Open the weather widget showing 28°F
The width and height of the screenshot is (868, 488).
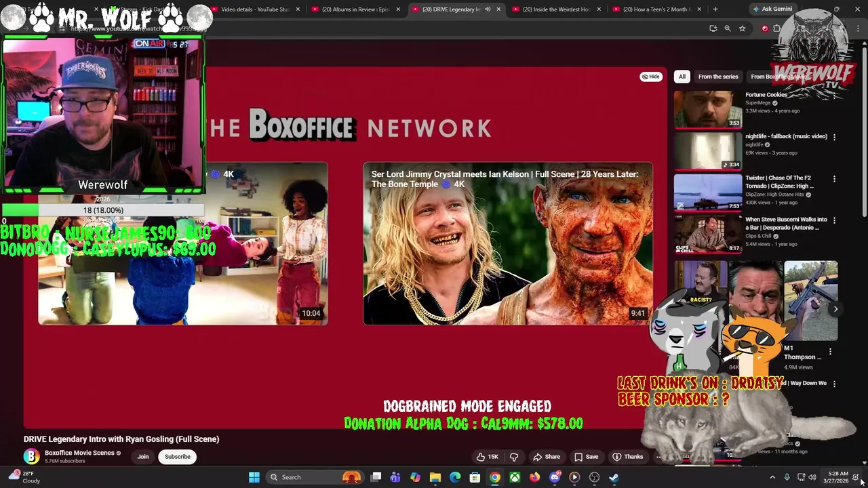(x=24, y=477)
